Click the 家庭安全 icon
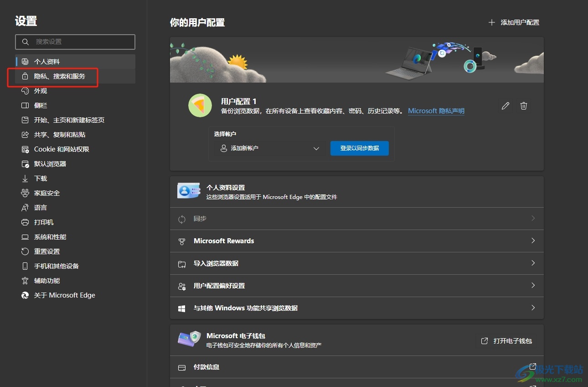 coord(25,193)
